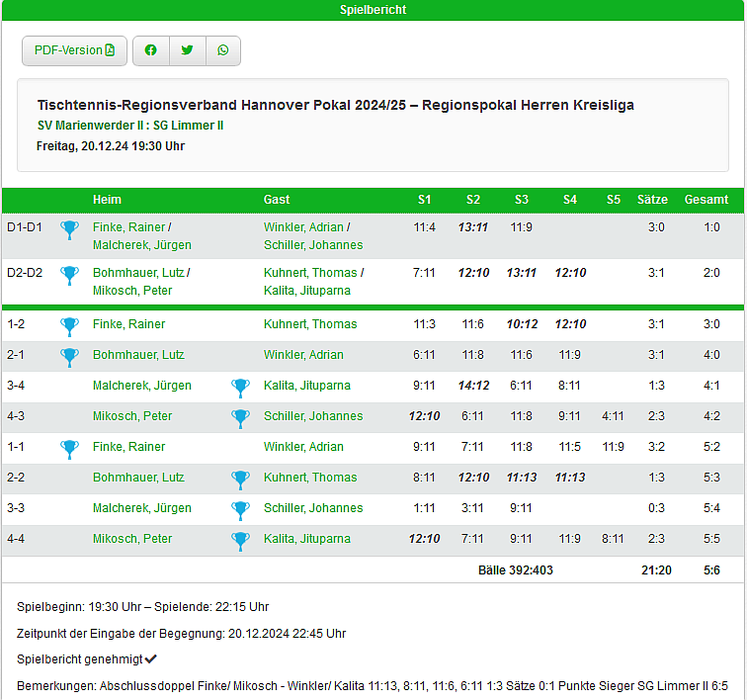Open Kalita, Jituparna in row 3-4
This screenshot has width=747, height=700.
coord(306,386)
